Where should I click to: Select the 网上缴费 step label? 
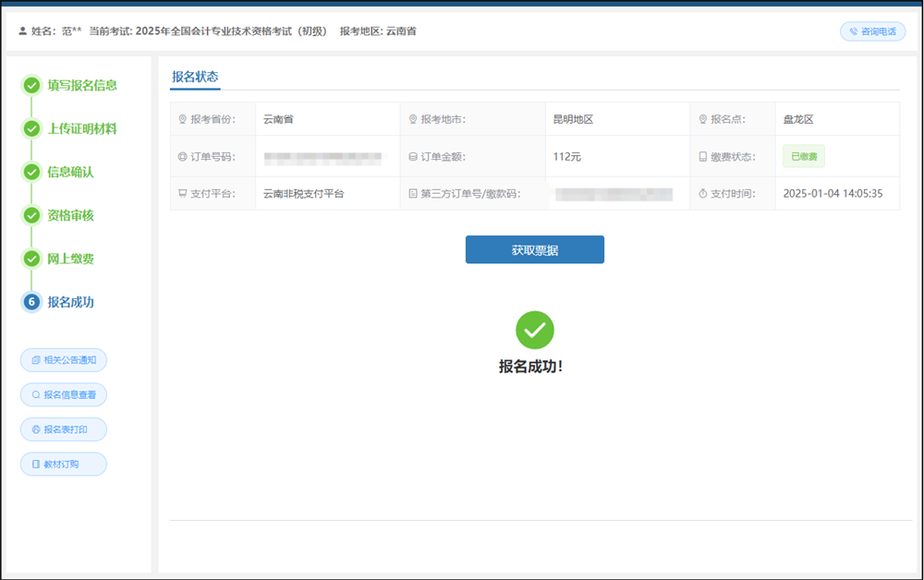tap(71, 259)
